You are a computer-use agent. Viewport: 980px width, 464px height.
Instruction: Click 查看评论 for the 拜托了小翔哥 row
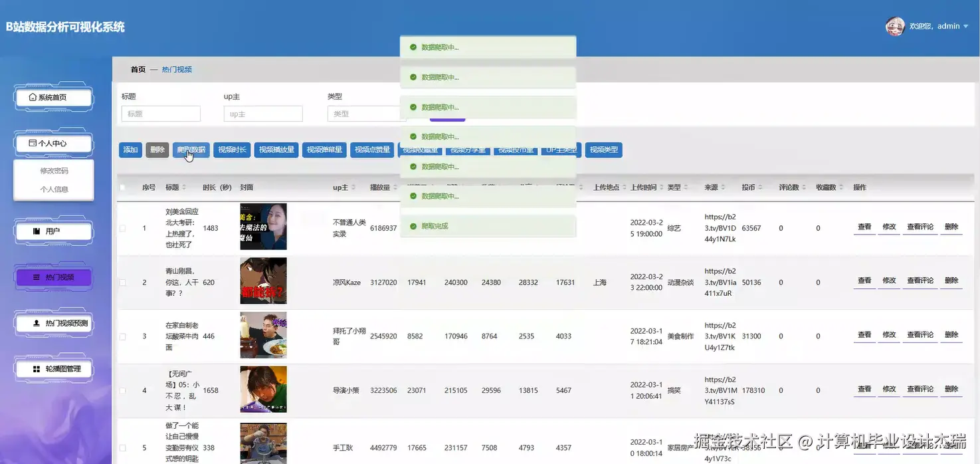pos(920,336)
